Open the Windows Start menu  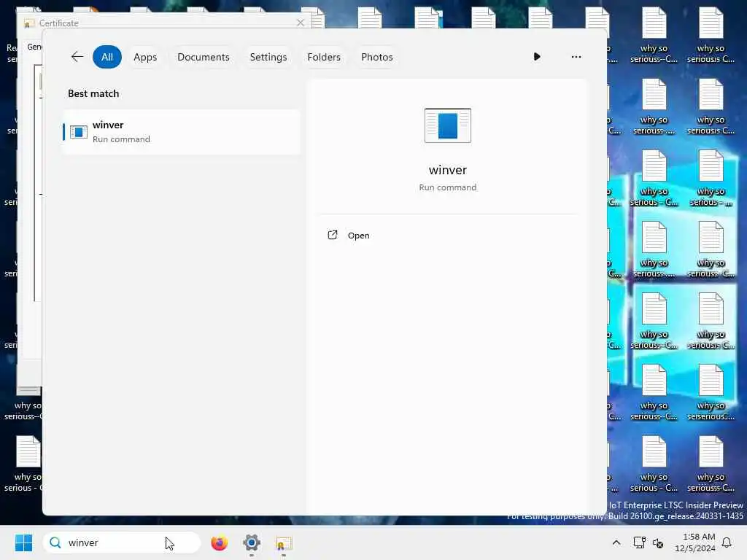tap(24, 542)
